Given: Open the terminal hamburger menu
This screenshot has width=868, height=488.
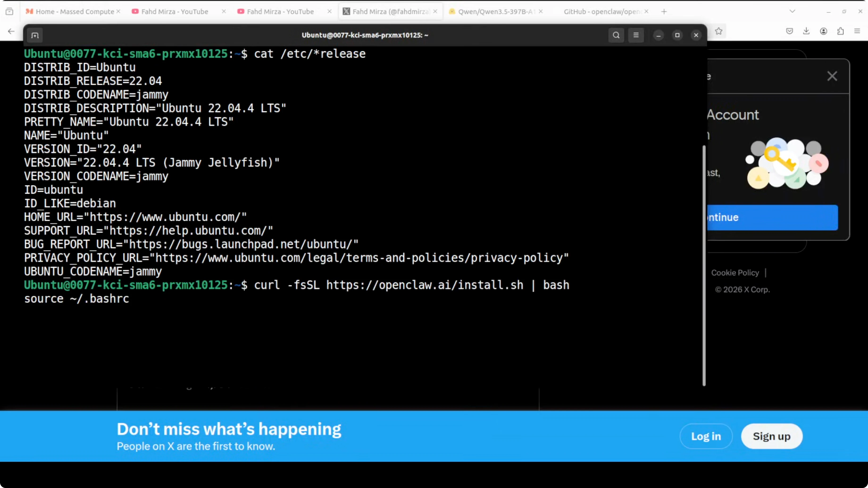Looking at the screenshot, I should (x=636, y=35).
